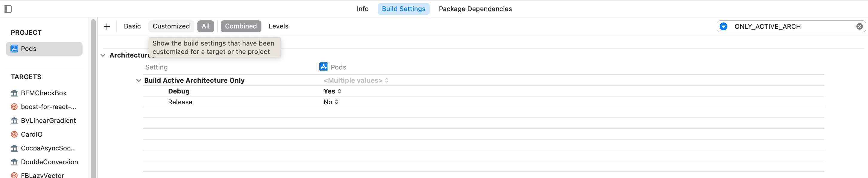Viewport: 868px width, 178px height.
Task: Collapse Build Active Architecture Only row
Action: tap(138, 80)
